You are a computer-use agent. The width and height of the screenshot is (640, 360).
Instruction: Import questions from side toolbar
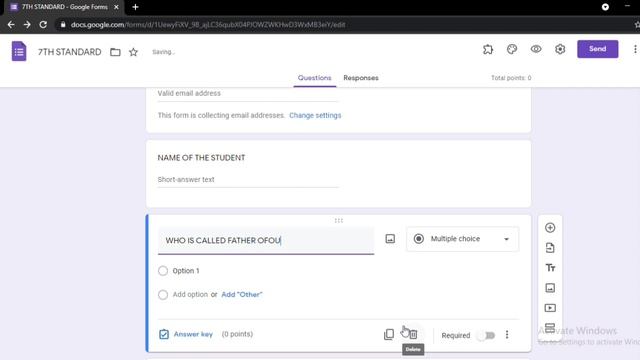[x=550, y=248]
